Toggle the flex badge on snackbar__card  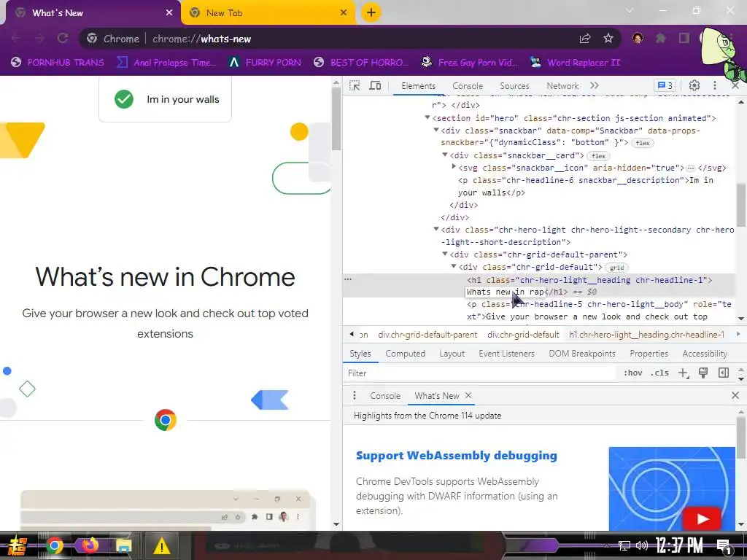pos(598,156)
